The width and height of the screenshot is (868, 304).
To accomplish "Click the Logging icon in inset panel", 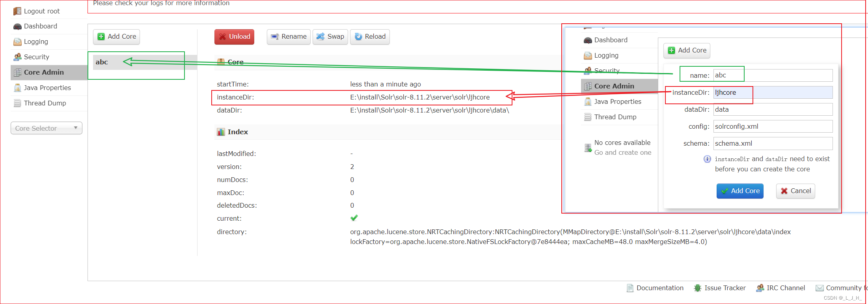I will pyautogui.click(x=588, y=56).
